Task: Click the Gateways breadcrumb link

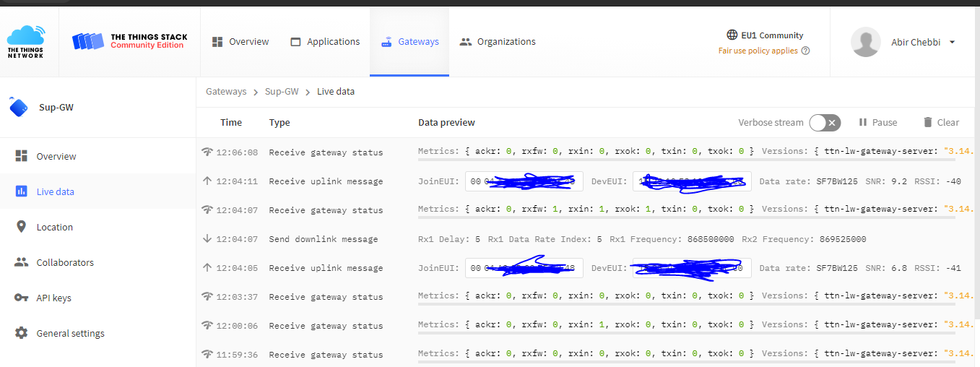Action: [226, 92]
